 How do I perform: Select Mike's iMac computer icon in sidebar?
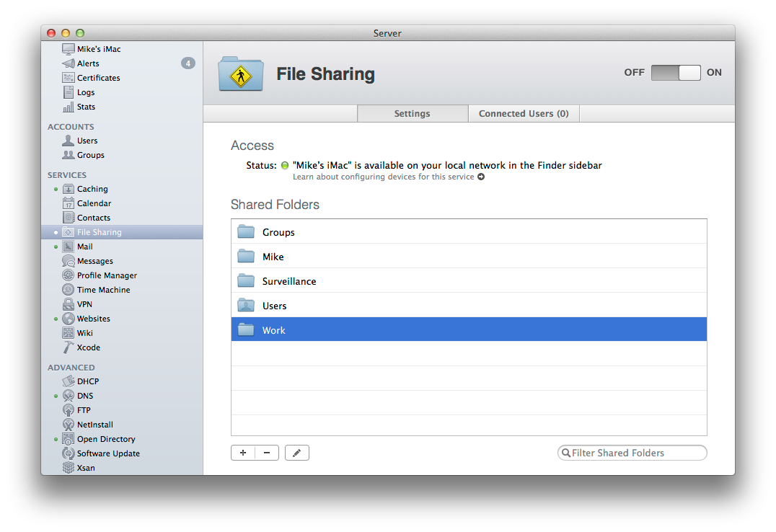69,48
